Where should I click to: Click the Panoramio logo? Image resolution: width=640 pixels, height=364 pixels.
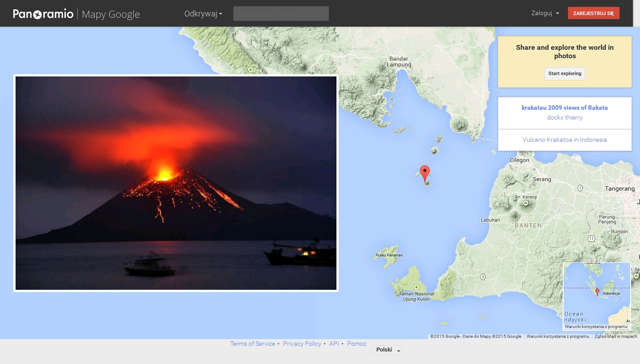point(44,14)
